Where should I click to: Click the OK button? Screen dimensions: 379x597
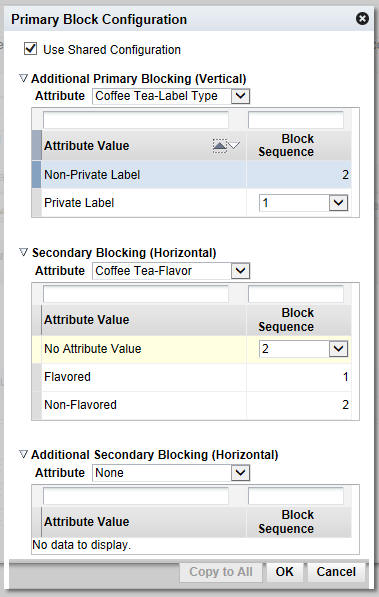pyautogui.click(x=285, y=572)
